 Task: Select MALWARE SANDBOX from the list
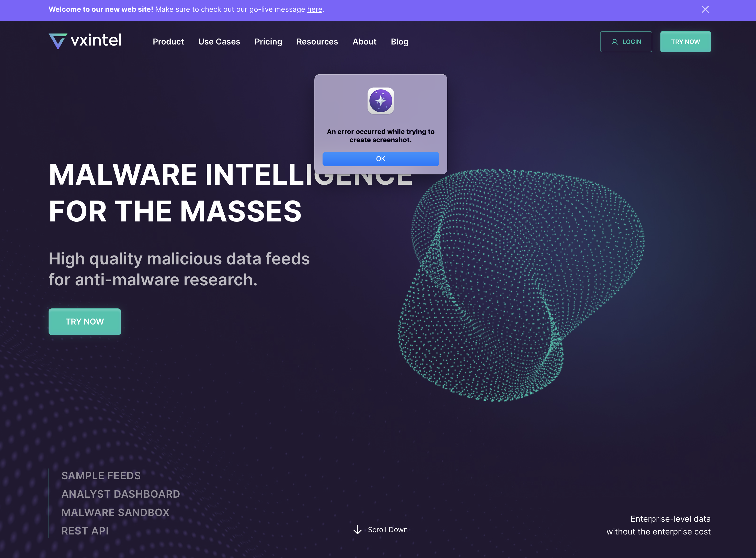[115, 512]
